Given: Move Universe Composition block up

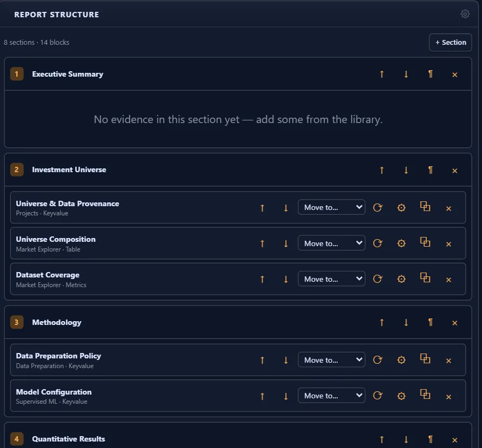Looking at the screenshot, I should [262, 243].
